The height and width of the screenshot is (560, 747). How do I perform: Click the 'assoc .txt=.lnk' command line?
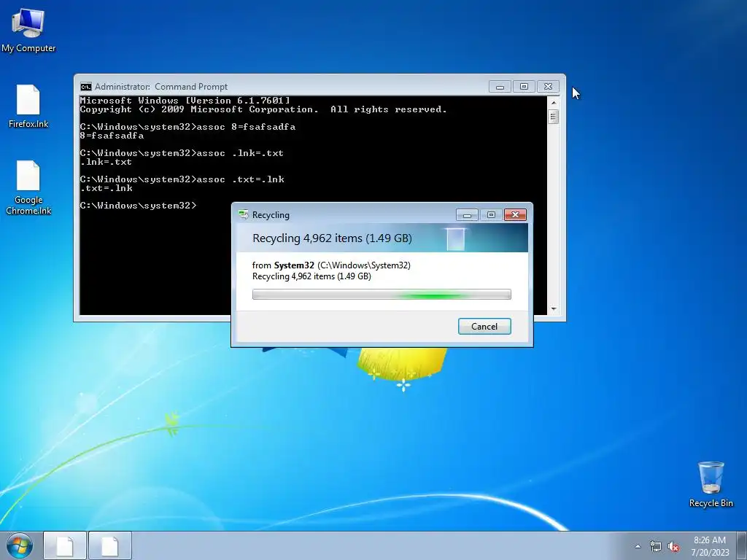coord(182,179)
